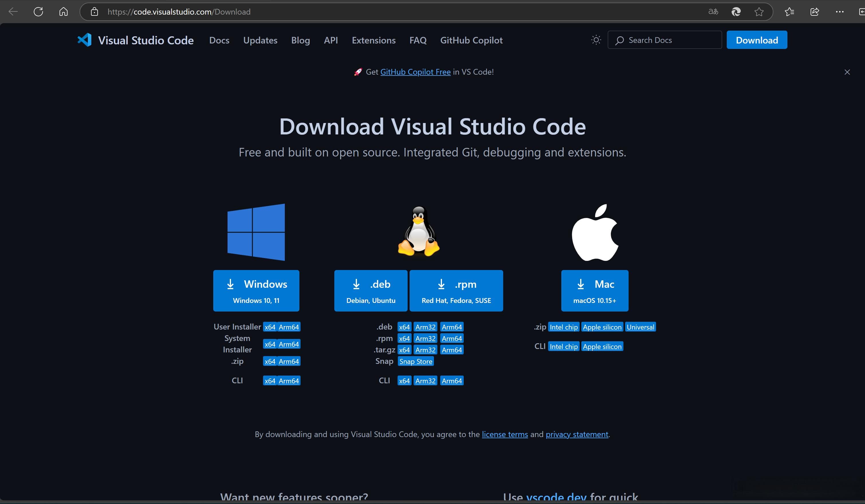Open the privacy statement link
Viewport: 865px width, 504px height.
click(577, 434)
